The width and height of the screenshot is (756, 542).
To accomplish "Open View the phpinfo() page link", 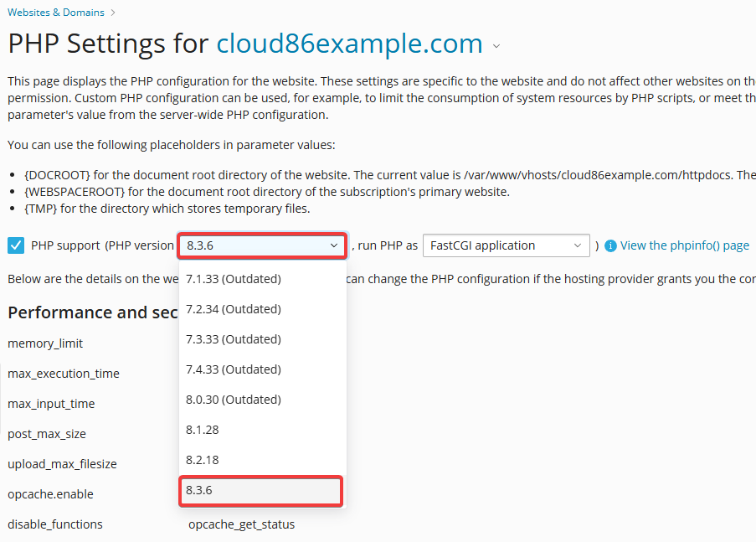I will [685, 245].
